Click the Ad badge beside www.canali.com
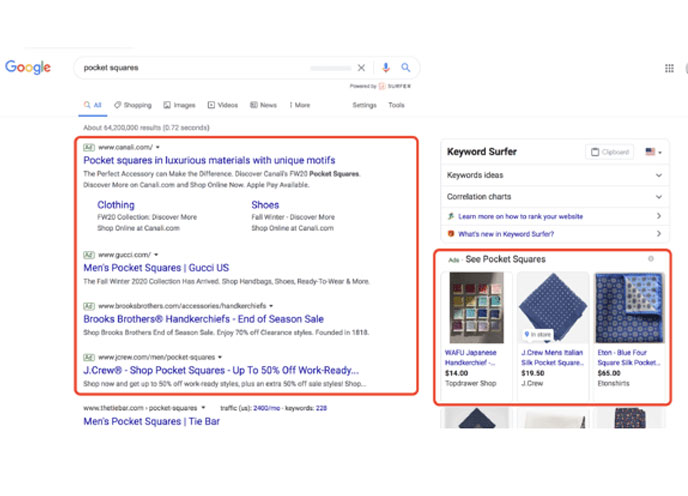 (x=89, y=147)
